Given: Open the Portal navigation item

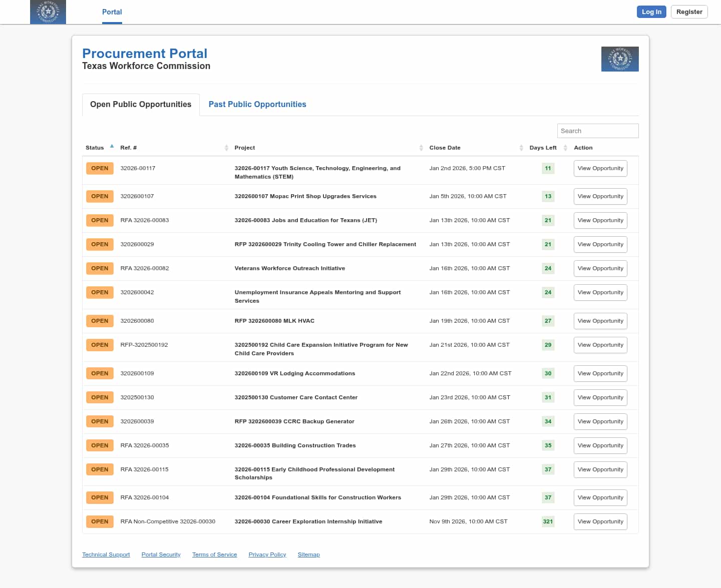Looking at the screenshot, I should [x=112, y=12].
